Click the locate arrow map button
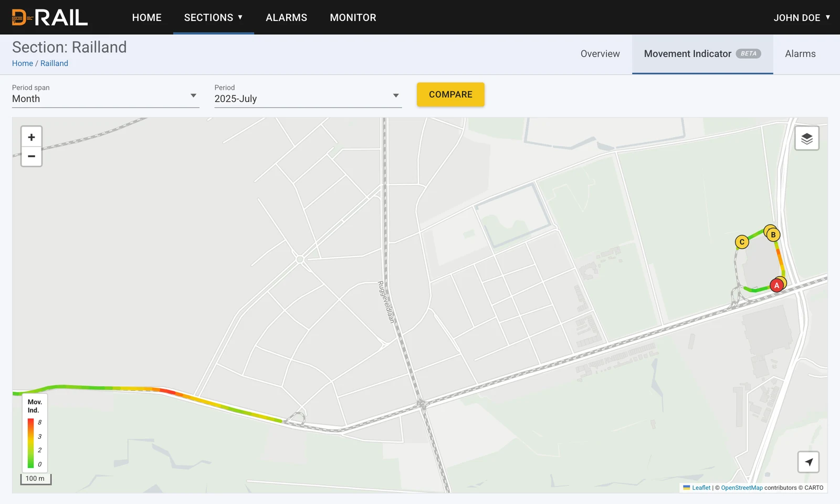Image resolution: width=840 pixels, height=504 pixels. coord(808,462)
